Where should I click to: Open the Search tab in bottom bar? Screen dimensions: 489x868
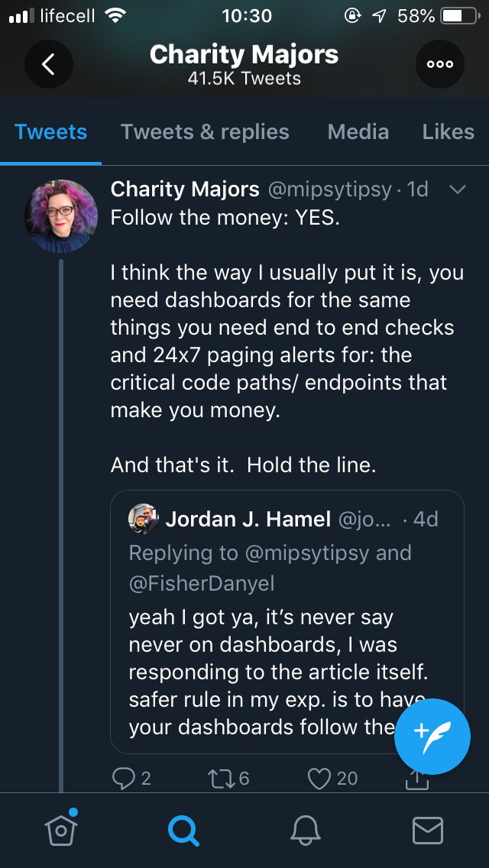pos(183,830)
